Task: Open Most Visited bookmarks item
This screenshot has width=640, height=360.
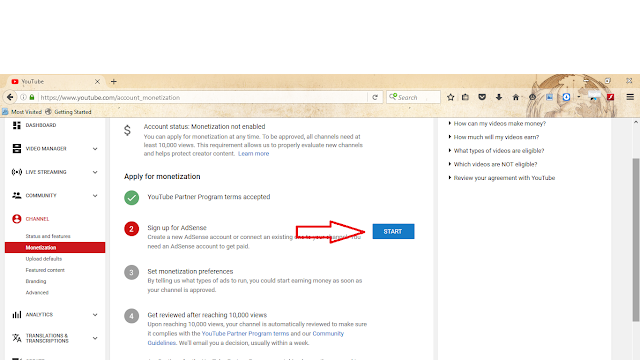Action: (x=22, y=112)
